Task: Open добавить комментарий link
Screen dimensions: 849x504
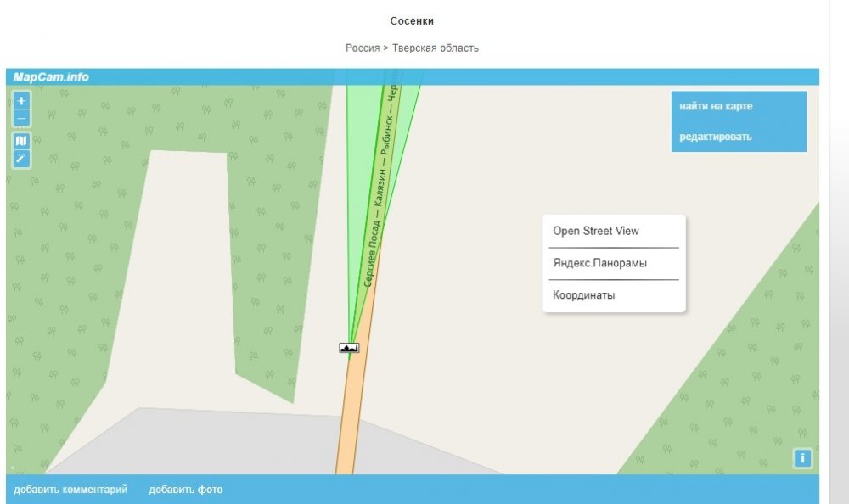Action: pyautogui.click(x=70, y=490)
